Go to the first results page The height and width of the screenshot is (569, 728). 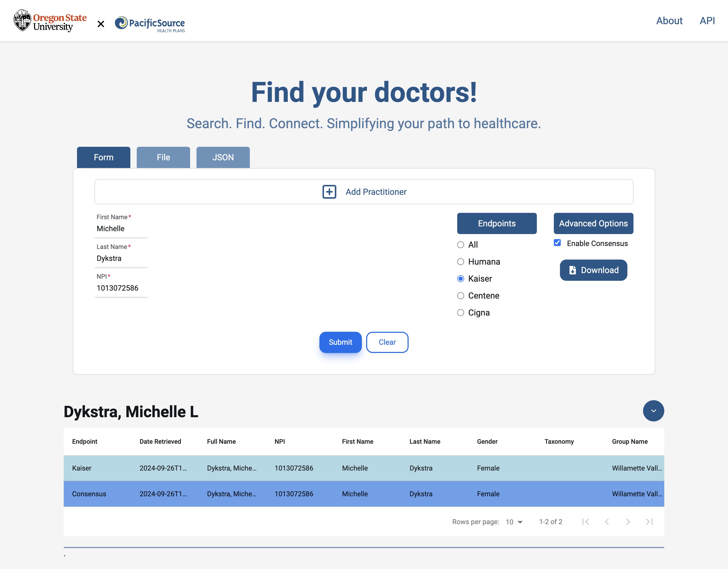(586, 522)
